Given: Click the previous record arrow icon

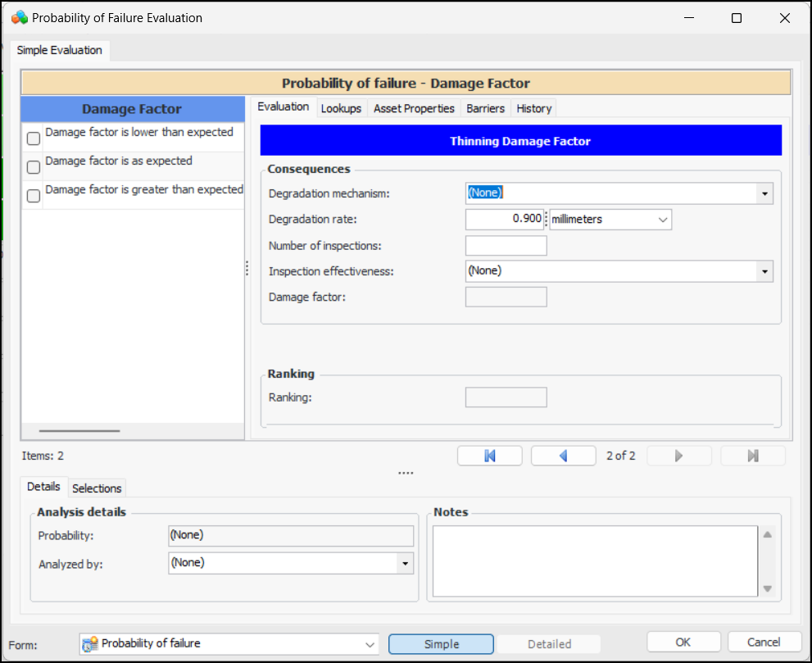Looking at the screenshot, I should point(564,456).
